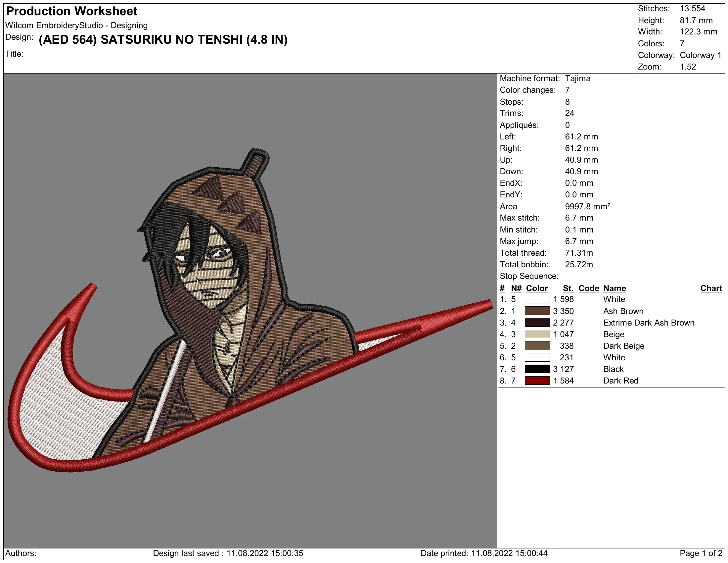Click the Zoom value '1.52'

(688, 67)
